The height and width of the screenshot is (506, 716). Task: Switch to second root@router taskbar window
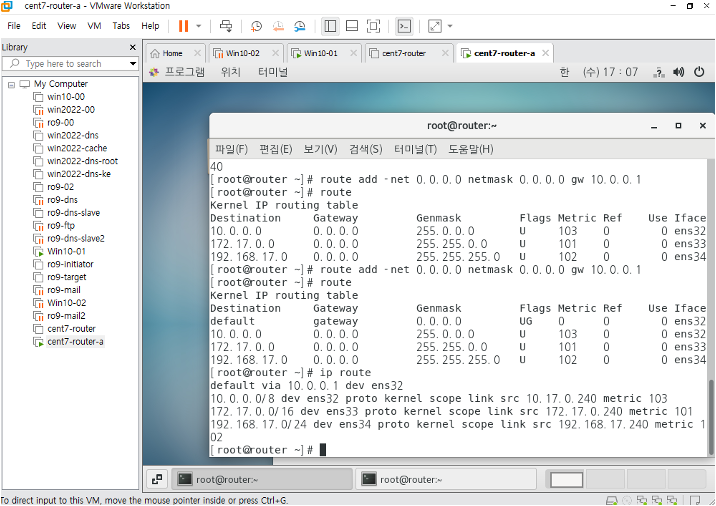coord(447,479)
